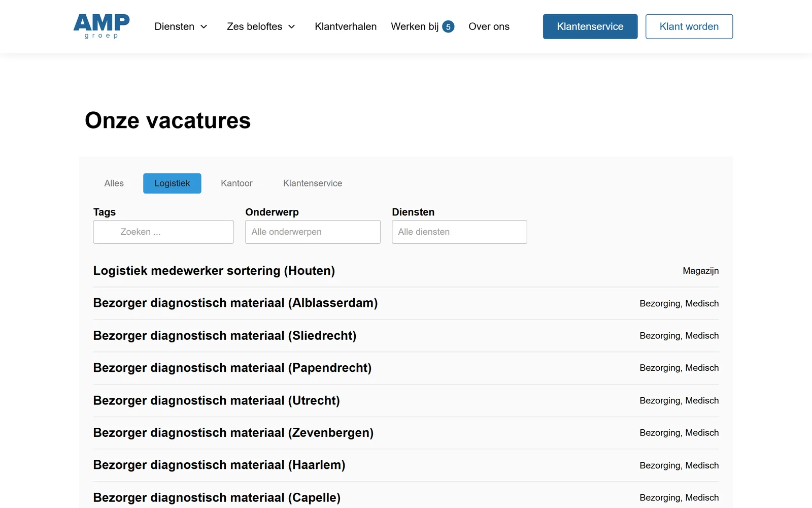Viewport: 812px width, 508px height.
Task: Open the vacancies count badge showing 5
Action: (448, 27)
